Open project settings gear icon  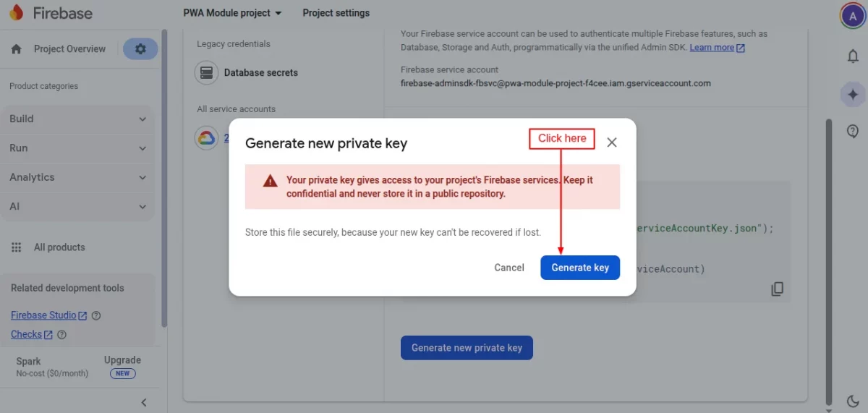pyautogui.click(x=140, y=49)
